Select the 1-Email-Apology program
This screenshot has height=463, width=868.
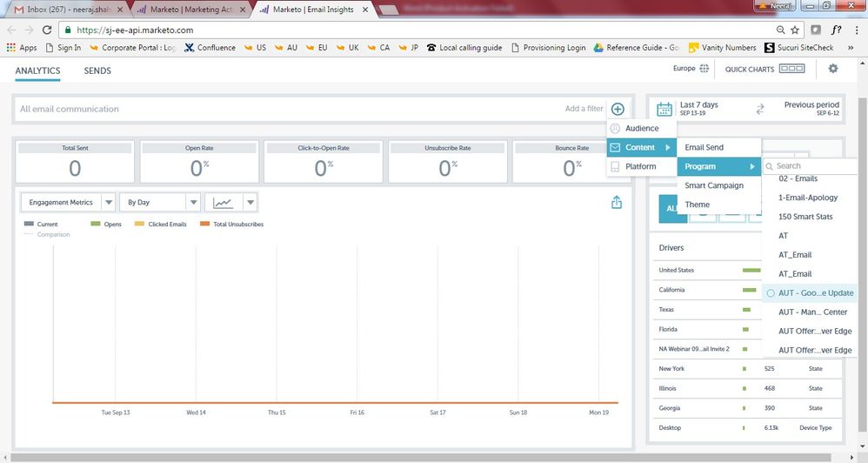click(x=807, y=198)
